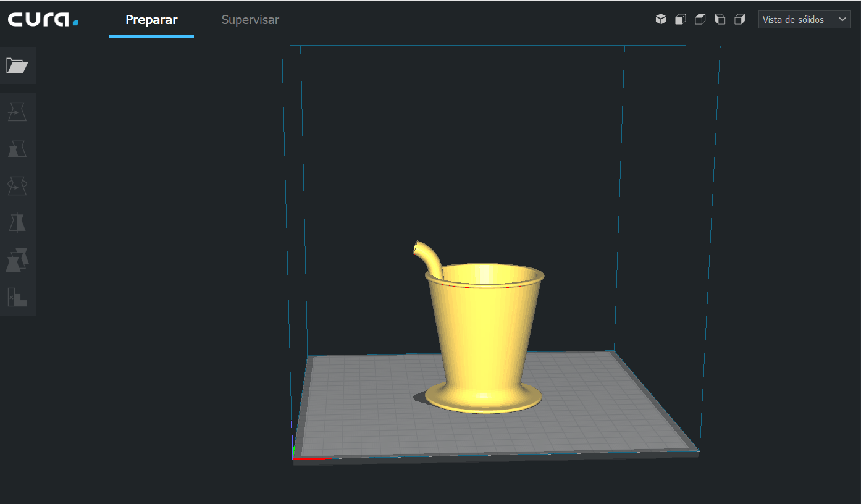
Task: Select the Move tool in sidebar
Action: click(17, 112)
